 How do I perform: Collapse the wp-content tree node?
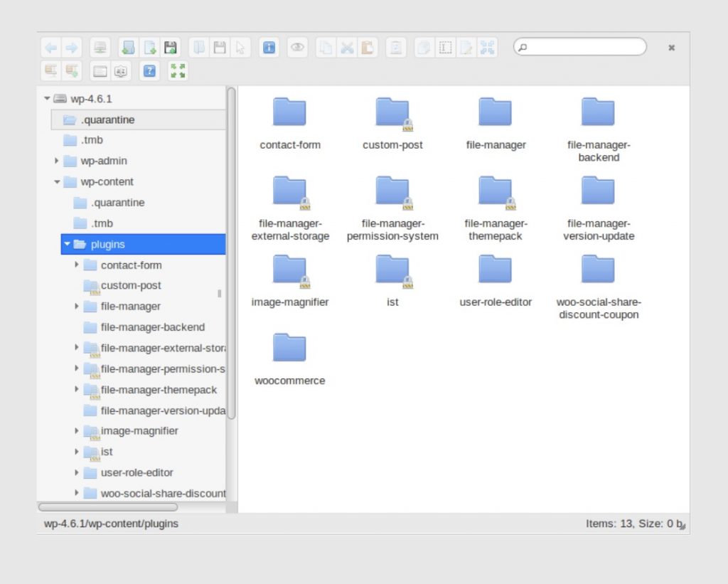click(57, 181)
